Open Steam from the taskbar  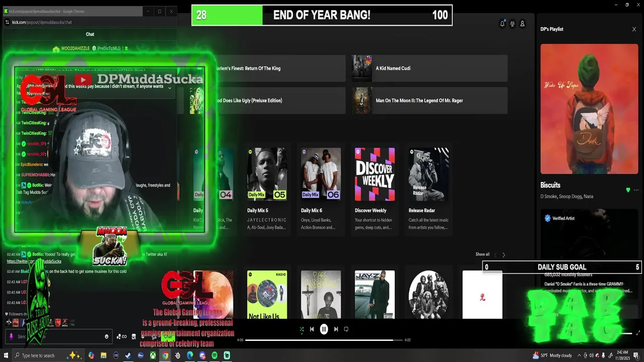coord(128,355)
